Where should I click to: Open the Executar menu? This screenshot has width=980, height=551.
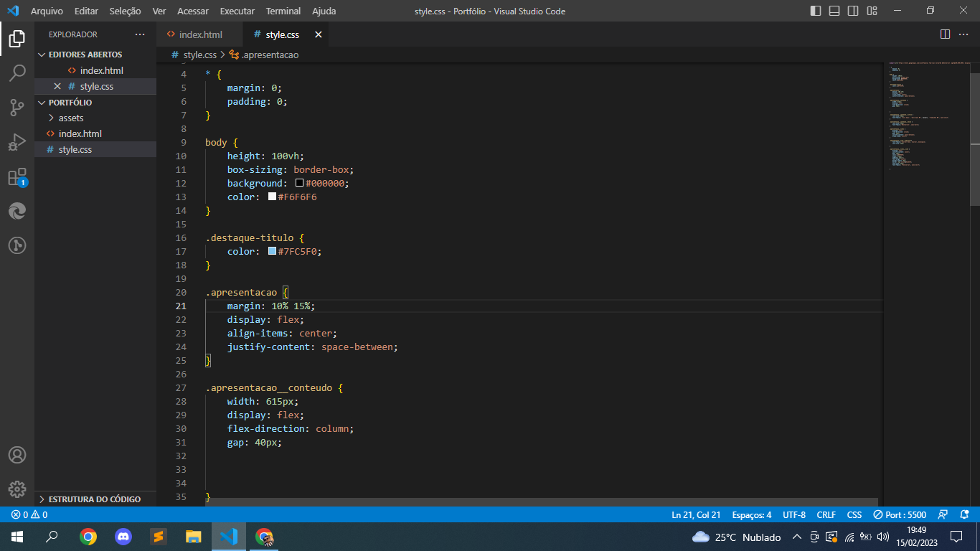(x=237, y=11)
